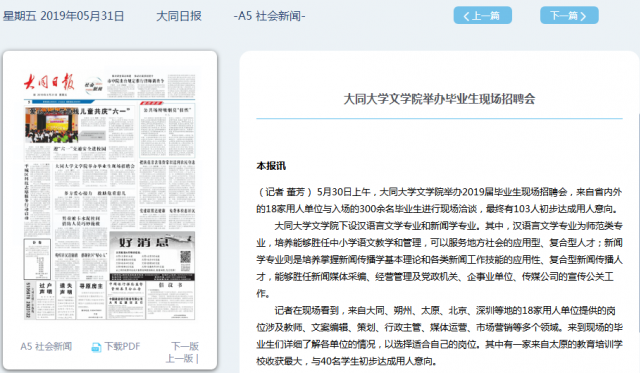
Task: Go to next page via 下一版
Action: pos(185,346)
